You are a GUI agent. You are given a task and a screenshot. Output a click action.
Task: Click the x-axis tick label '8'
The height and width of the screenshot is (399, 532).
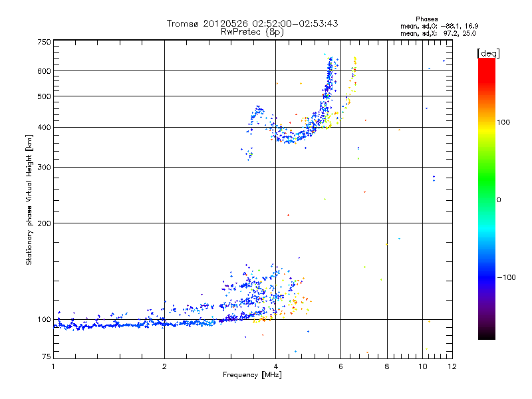click(x=387, y=366)
